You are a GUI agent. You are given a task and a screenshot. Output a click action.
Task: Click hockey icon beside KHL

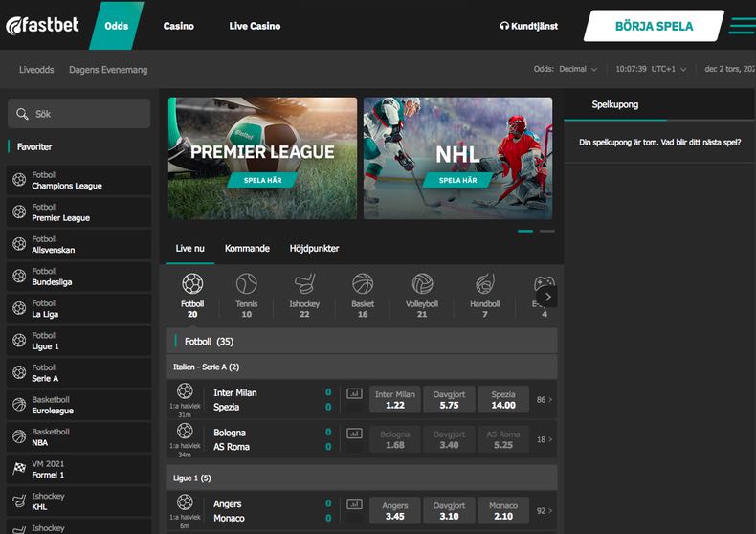19,501
